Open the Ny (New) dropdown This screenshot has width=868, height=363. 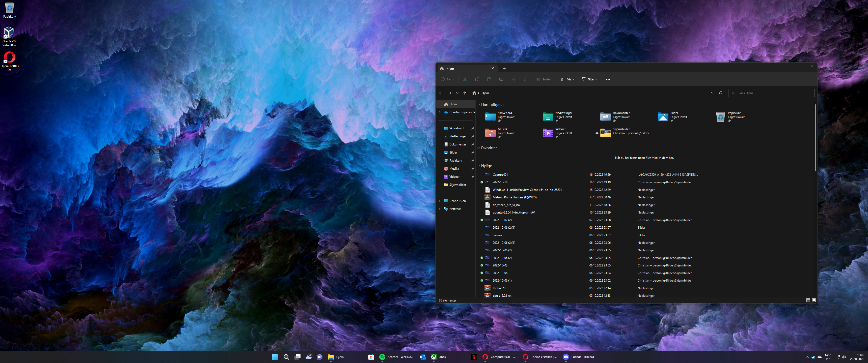(447, 79)
